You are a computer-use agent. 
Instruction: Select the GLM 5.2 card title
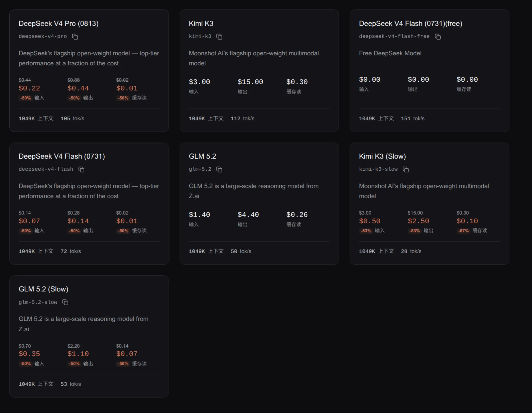pos(202,156)
